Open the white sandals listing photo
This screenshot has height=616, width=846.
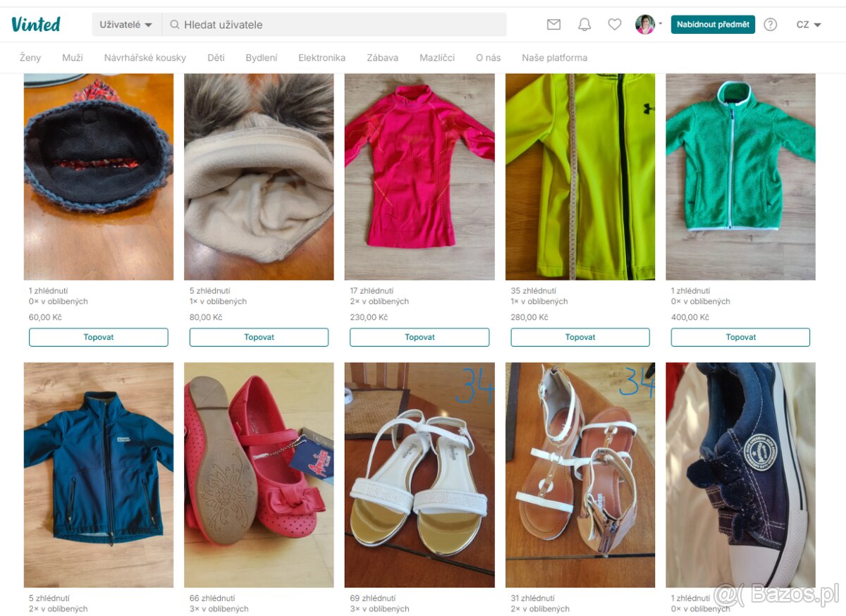tap(419, 474)
